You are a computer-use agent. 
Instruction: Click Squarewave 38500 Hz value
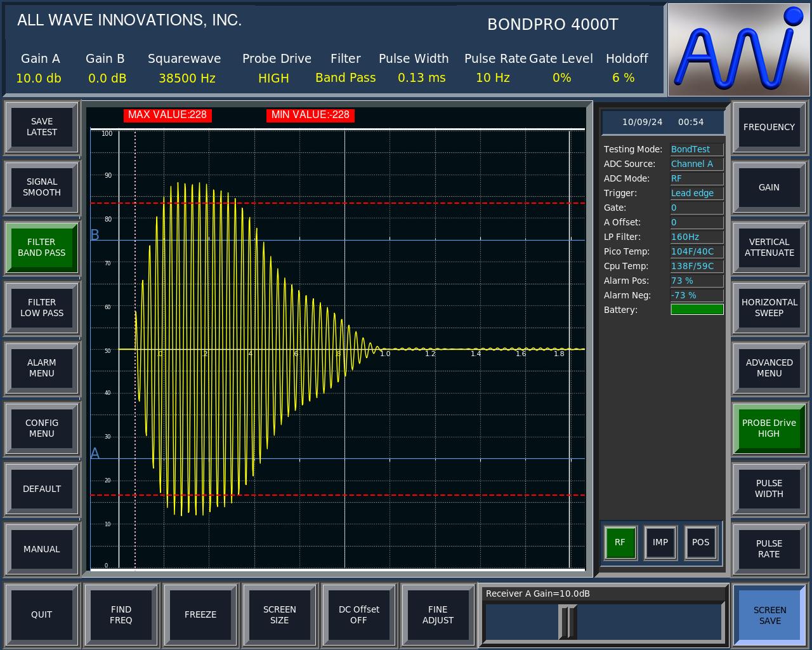coord(187,78)
